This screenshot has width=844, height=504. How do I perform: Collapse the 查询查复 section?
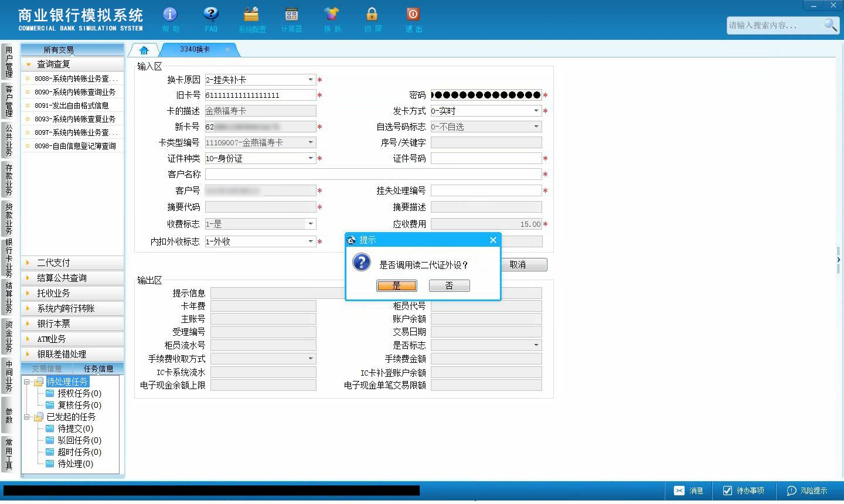(73, 64)
